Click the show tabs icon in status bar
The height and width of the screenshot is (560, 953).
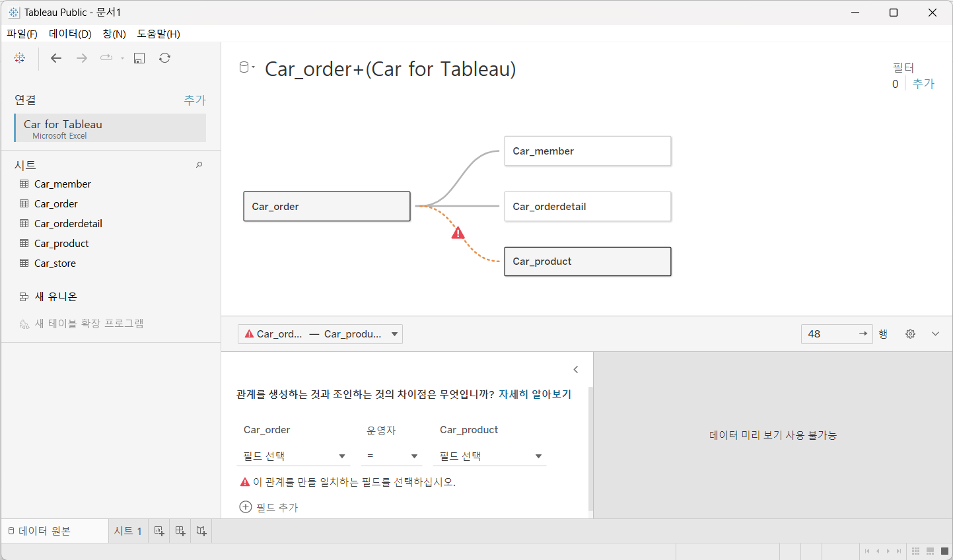(944, 551)
